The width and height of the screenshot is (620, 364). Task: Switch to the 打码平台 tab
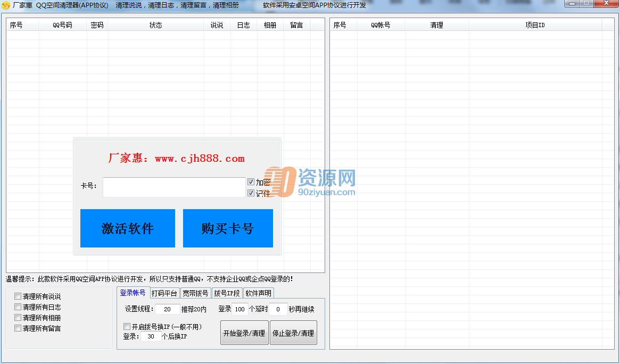tap(164, 293)
